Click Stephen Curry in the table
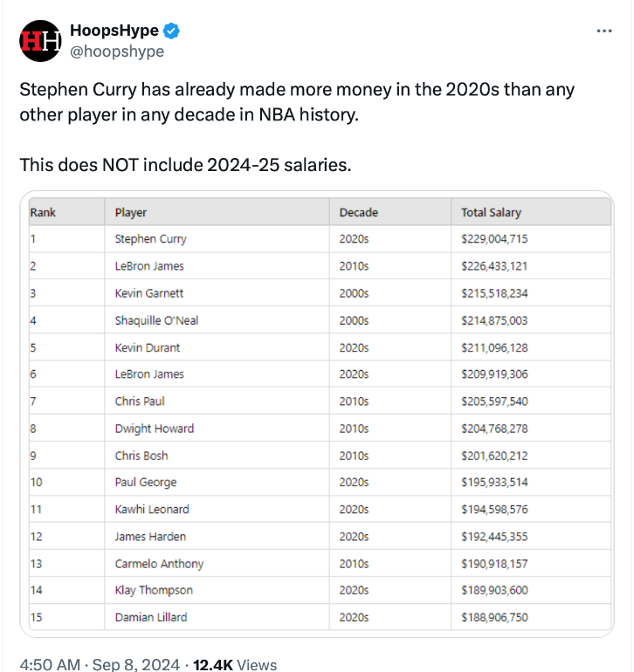This screenshot has width=634, height=672. point(150,239)
